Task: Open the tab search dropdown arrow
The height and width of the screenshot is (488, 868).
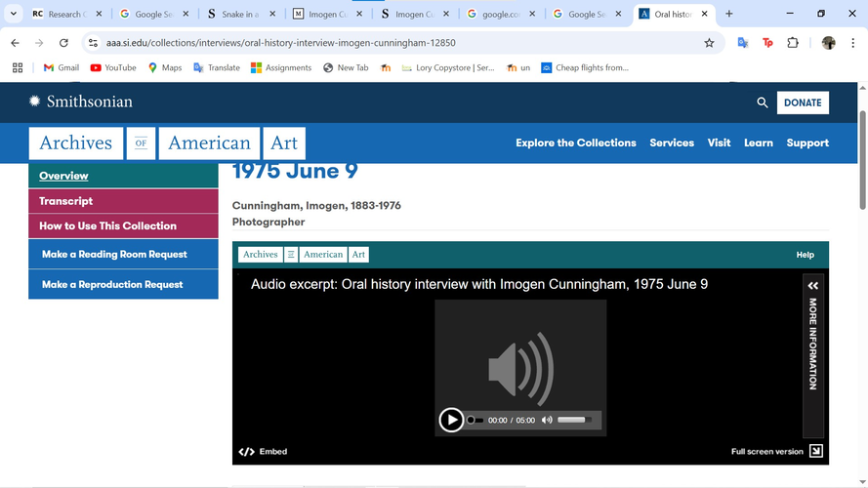Action: click(14, 14)
